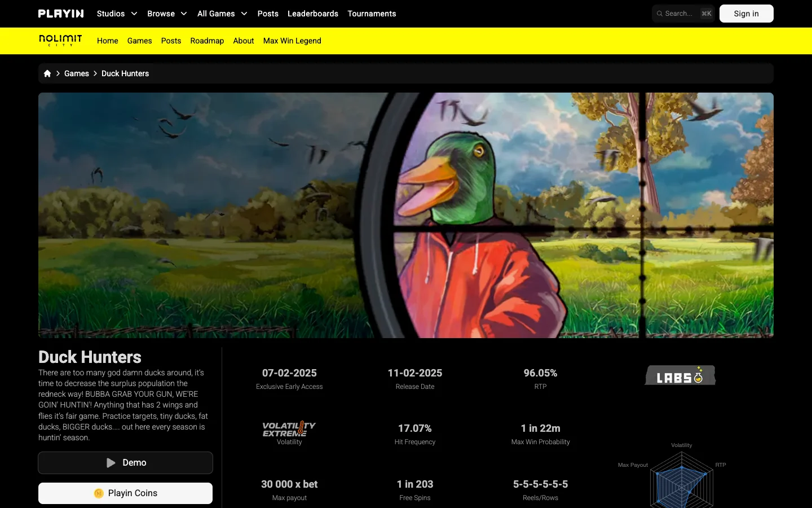The width and height of the screenshot is (812, 508).
Task: Click the 5-5-5-5-5 Reels/Rows value
Action: pos(540,484)
